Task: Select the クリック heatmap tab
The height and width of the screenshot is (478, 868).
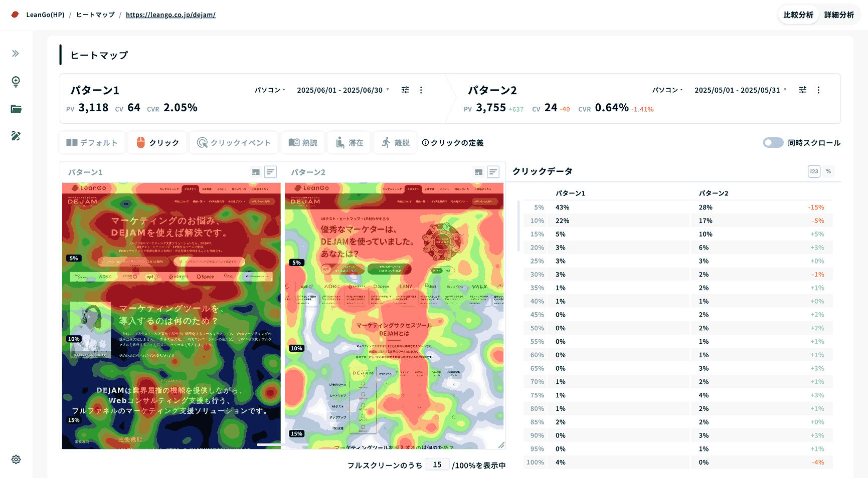Action: (x=157, y=143)
